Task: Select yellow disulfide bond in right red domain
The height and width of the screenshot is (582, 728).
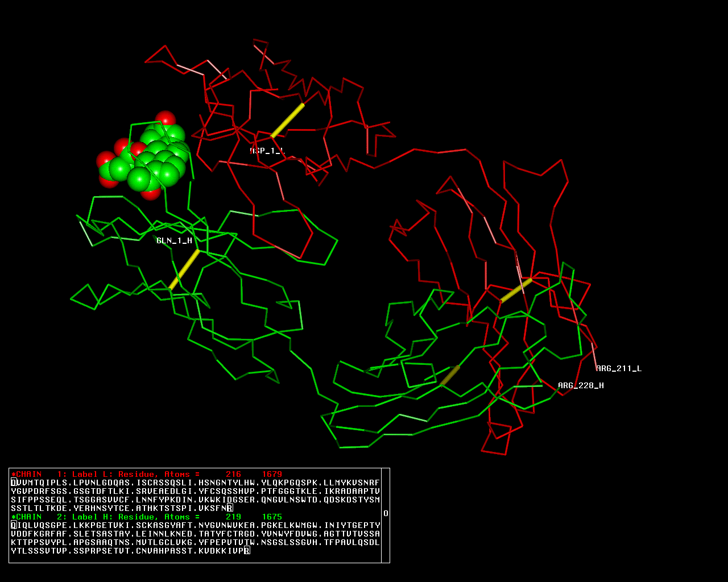Action: coord(516,290)
